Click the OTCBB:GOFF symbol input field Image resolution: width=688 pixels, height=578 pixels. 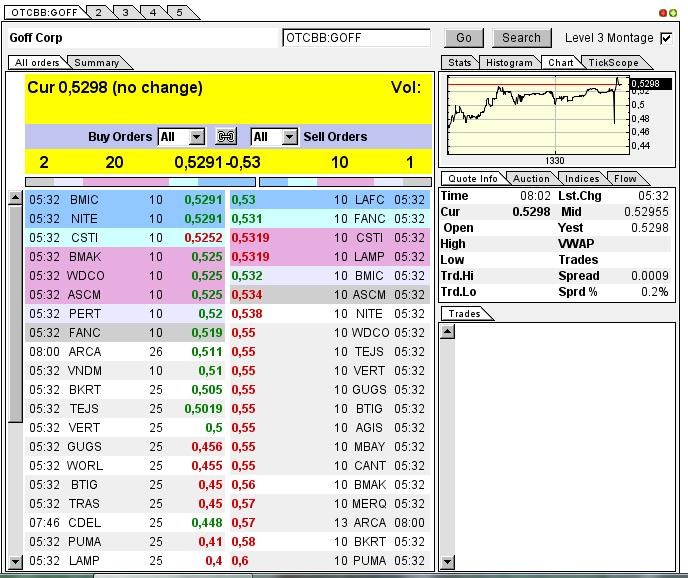(x=356, y=38)
